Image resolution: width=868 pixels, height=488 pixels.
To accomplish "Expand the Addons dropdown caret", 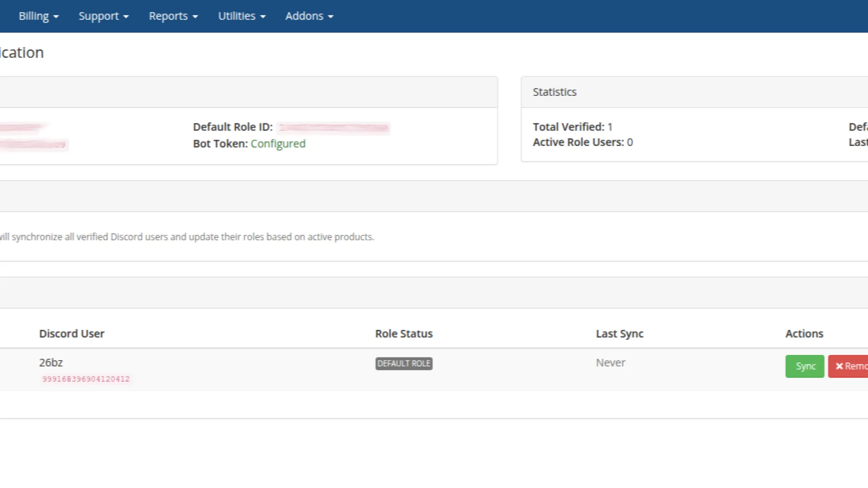I will 330,17.
